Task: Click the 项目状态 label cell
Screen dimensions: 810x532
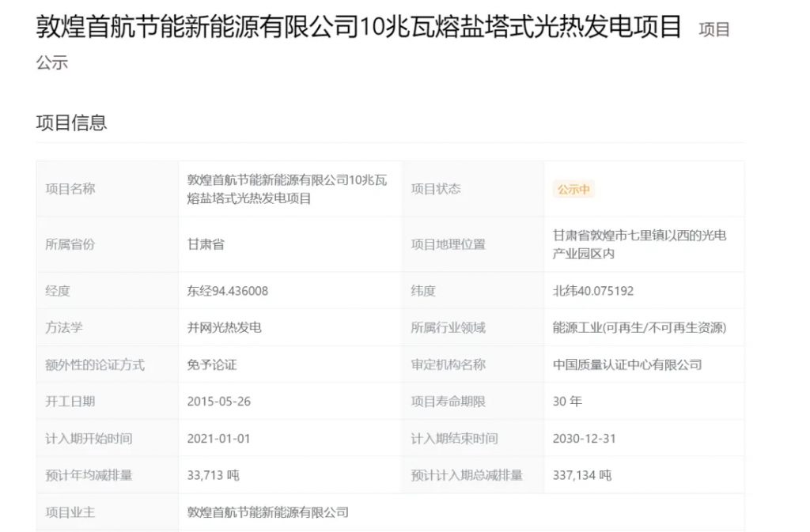Action: (436, 189)
